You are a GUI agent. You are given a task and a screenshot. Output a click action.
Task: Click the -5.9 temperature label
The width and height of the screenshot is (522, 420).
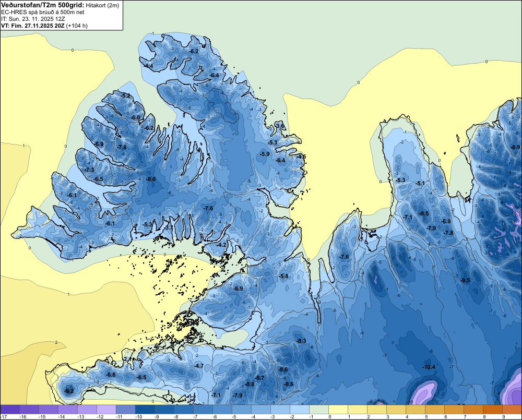tap(265, 154)
